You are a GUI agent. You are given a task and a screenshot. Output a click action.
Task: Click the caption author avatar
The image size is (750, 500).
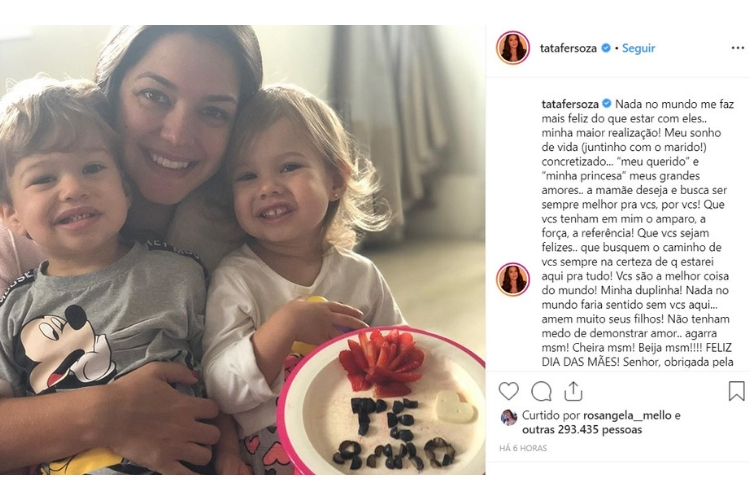click(513, 279)
